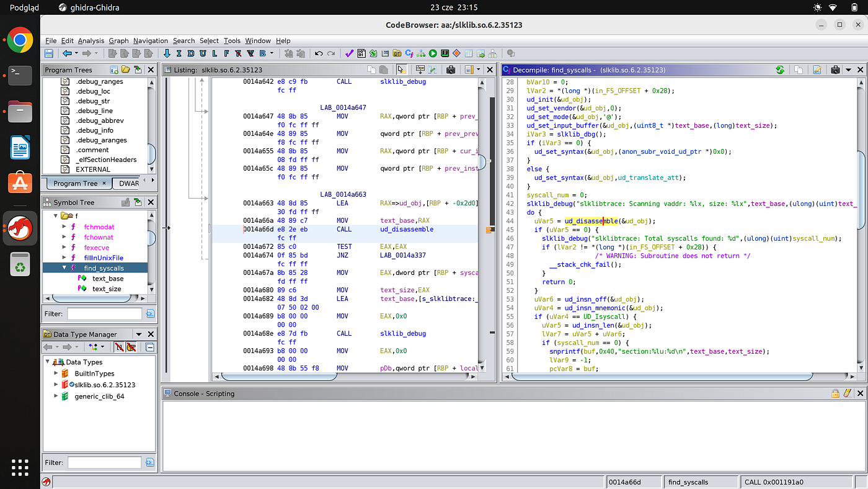Image resolution: width=868 pixels, height=489 pixels.
Task: Click the Decompile panel snapshot camera icon
Action: [835, 70]
